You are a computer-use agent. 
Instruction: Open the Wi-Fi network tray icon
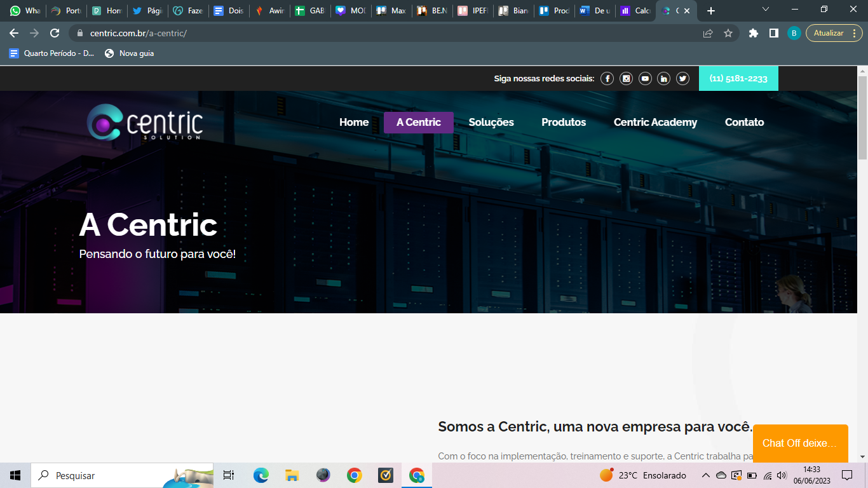767,475
